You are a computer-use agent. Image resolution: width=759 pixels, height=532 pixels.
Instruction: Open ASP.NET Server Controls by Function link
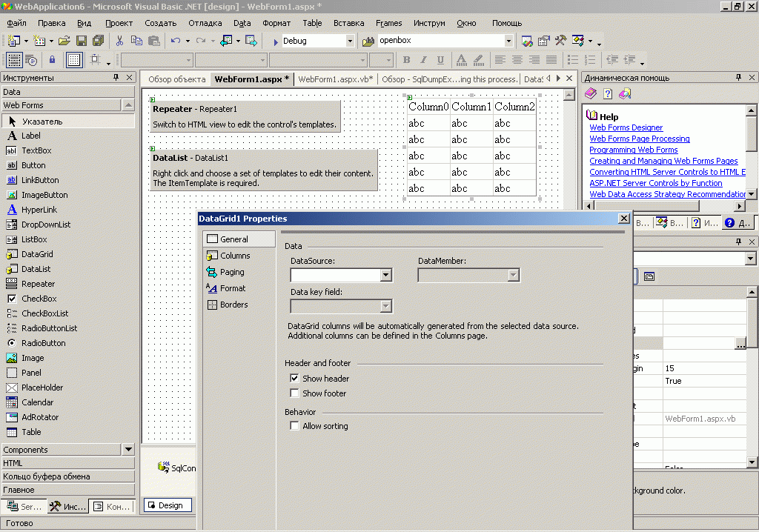click(x=655, y=183)
